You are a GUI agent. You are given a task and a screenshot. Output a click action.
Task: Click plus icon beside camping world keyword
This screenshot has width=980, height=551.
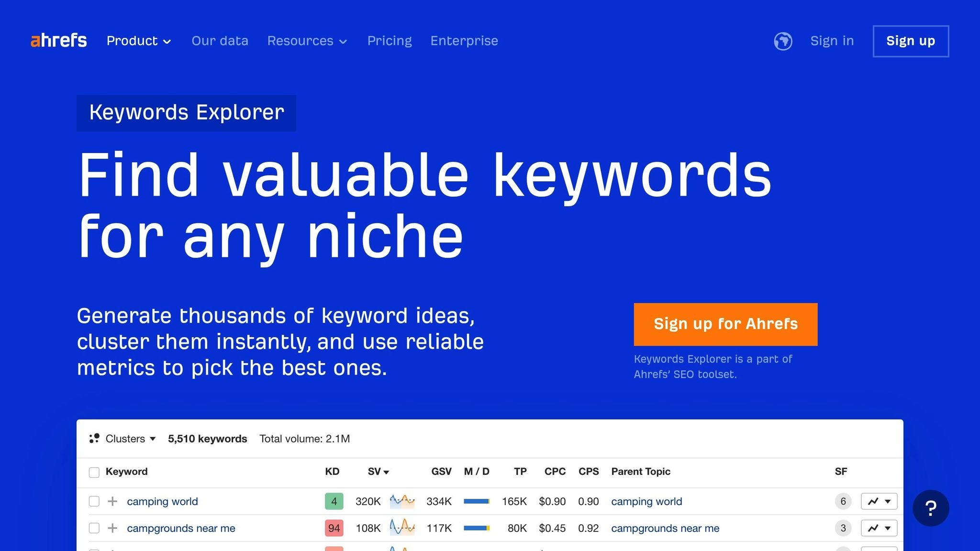point(112,501)
